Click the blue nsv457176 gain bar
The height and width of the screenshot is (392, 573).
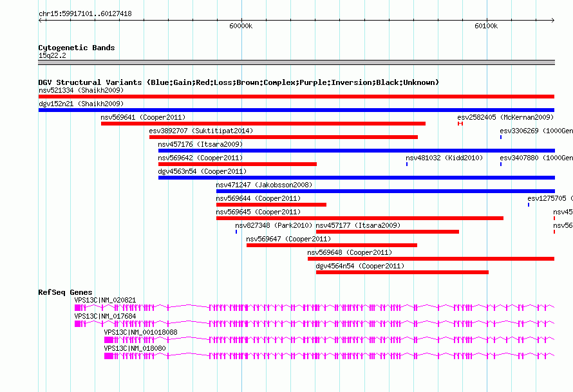pyautogui.click(x=356, y=151)
